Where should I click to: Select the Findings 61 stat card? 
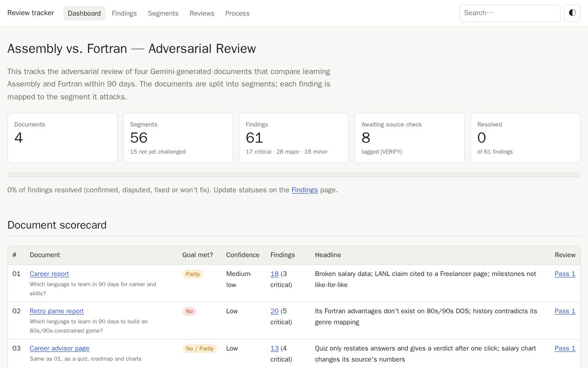click(x=294, y=138)
